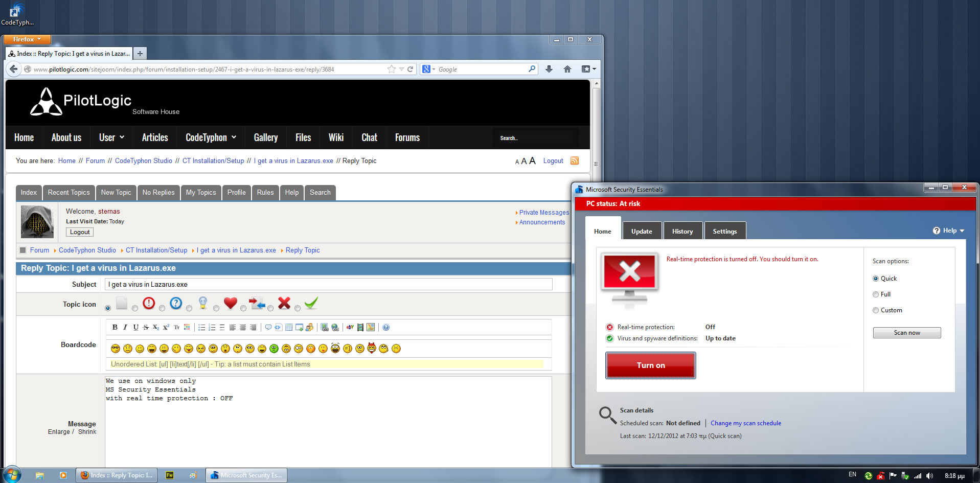980x483 pixels.
Task: Apply italic formatting in Boardcode toolbar
Action: pos(125,327)
